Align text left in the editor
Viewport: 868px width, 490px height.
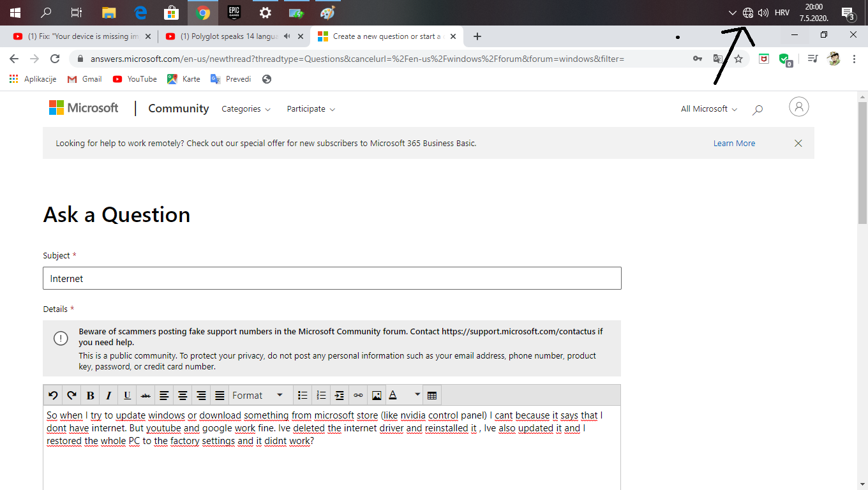point(164,396)
